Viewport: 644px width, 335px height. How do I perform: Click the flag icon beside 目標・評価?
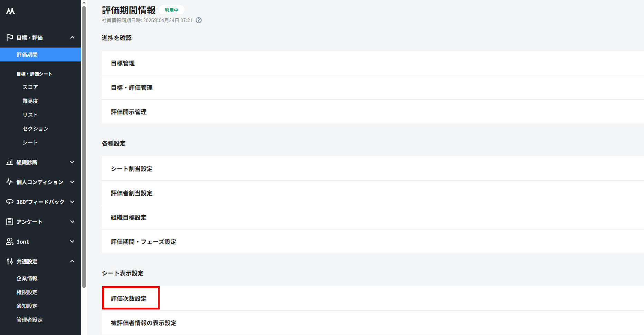9,37
